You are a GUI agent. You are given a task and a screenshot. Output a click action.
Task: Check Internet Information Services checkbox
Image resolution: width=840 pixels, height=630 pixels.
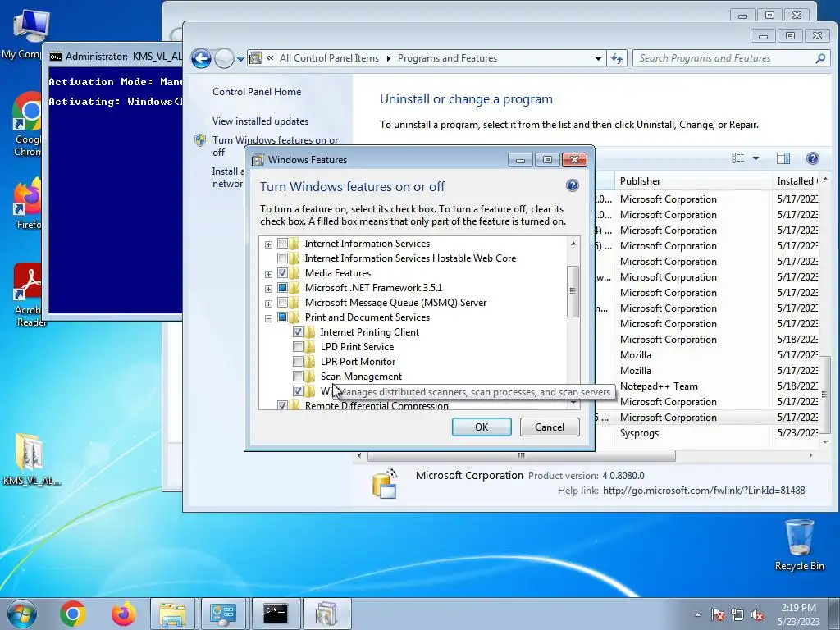pyautogui.click(x=282, y=244)
